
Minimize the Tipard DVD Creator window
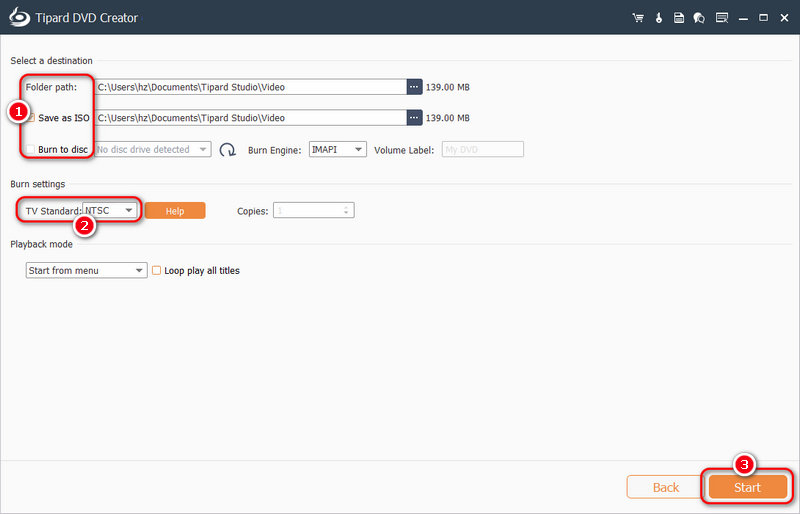pos(743,18)
